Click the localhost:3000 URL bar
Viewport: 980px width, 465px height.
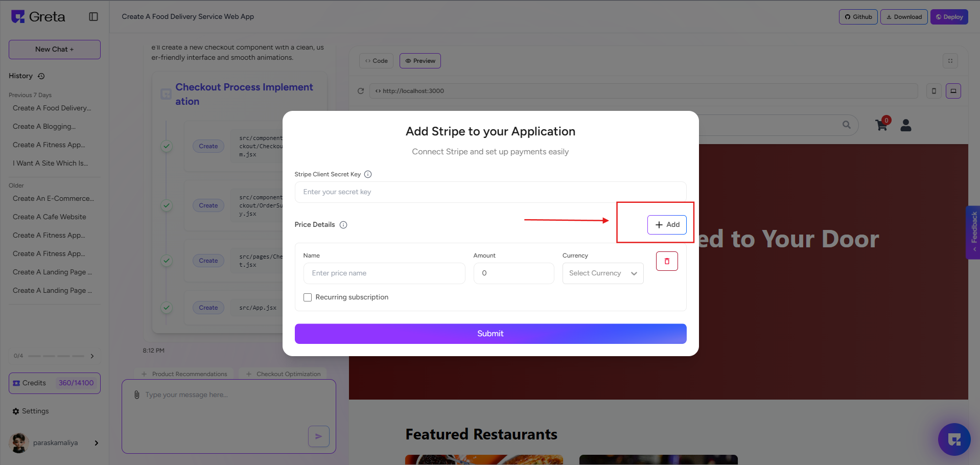644,91
